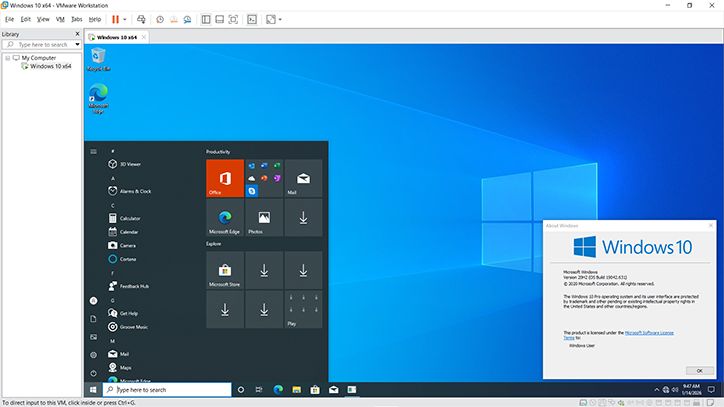Take a snapshot of this virtual machine
This screenshot has height=407, width=724.
tap(160, 19)
